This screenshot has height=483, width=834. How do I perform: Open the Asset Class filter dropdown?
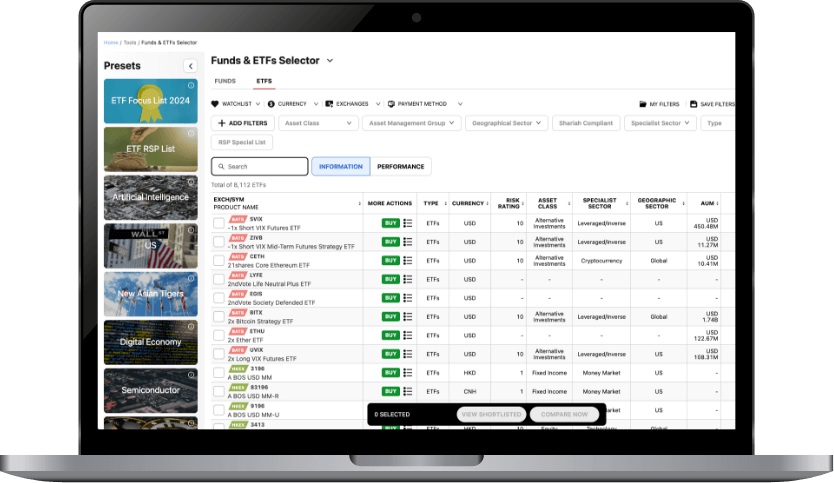(x=318, y=123)
